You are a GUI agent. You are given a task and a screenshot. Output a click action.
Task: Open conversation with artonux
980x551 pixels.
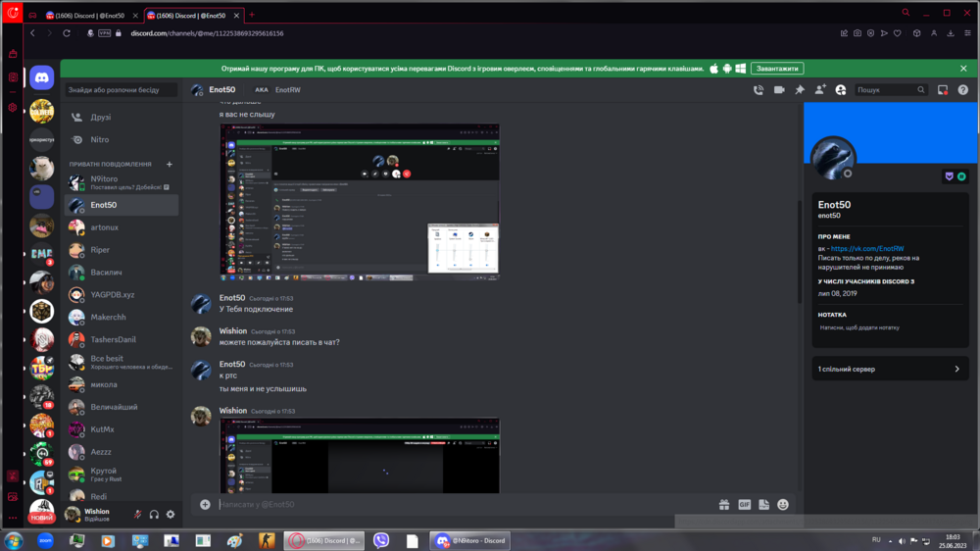(122, 227)
